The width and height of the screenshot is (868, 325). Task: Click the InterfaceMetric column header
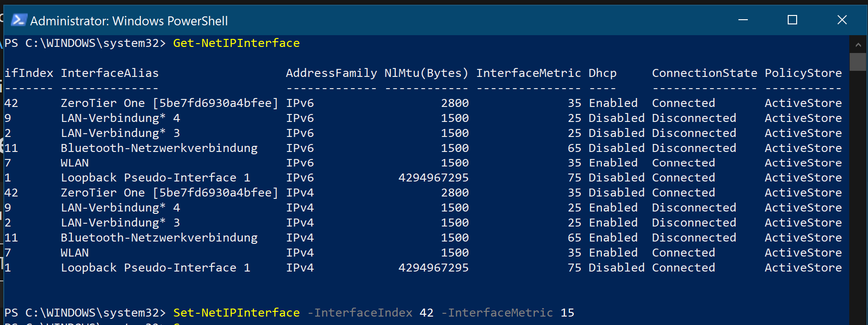click(x=529, y=73)
